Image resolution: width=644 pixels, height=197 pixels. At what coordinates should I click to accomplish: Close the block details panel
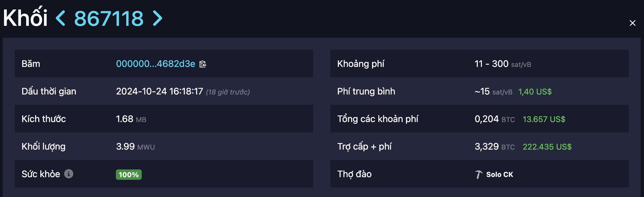(x=632, y=23)
